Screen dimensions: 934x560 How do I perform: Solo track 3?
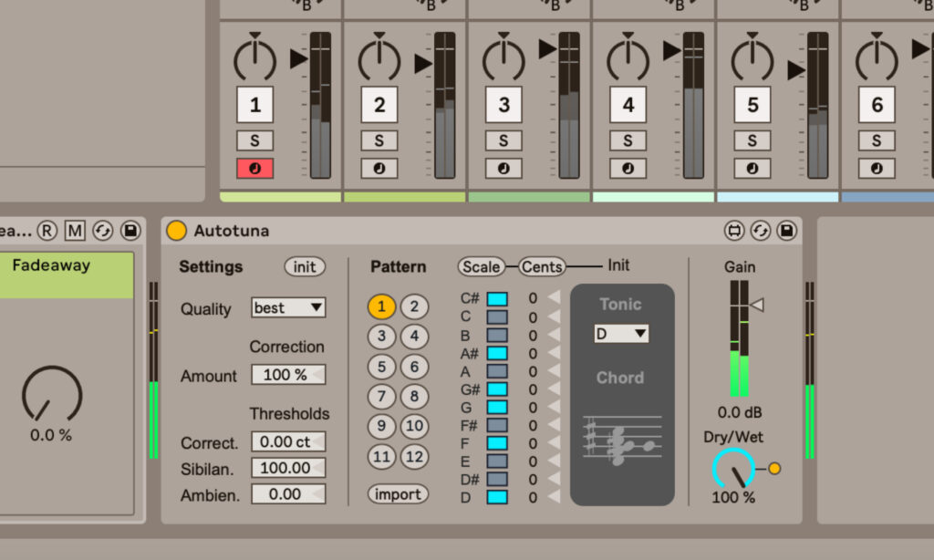tap(503, 140)
